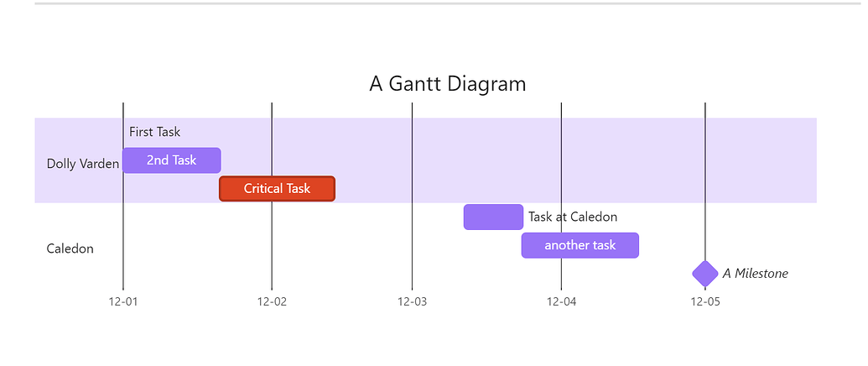Select the another task bar

coord(580,245)
